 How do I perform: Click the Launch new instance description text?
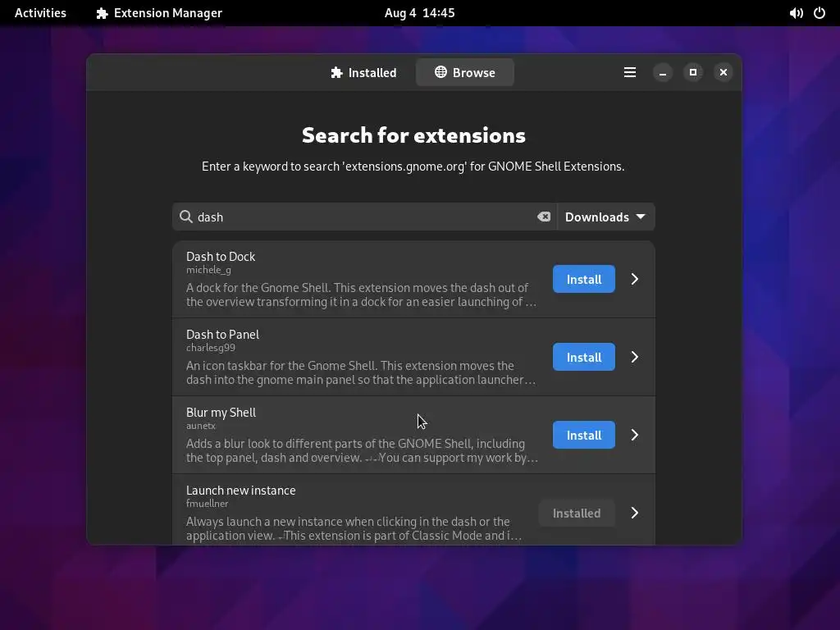(354, 529)
